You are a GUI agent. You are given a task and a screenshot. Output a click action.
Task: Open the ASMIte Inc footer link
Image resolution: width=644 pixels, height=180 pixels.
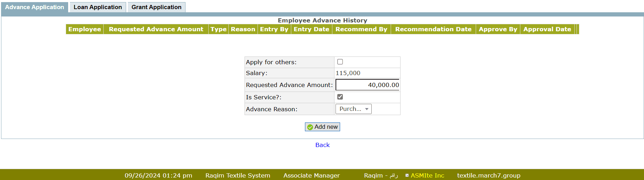427,175
